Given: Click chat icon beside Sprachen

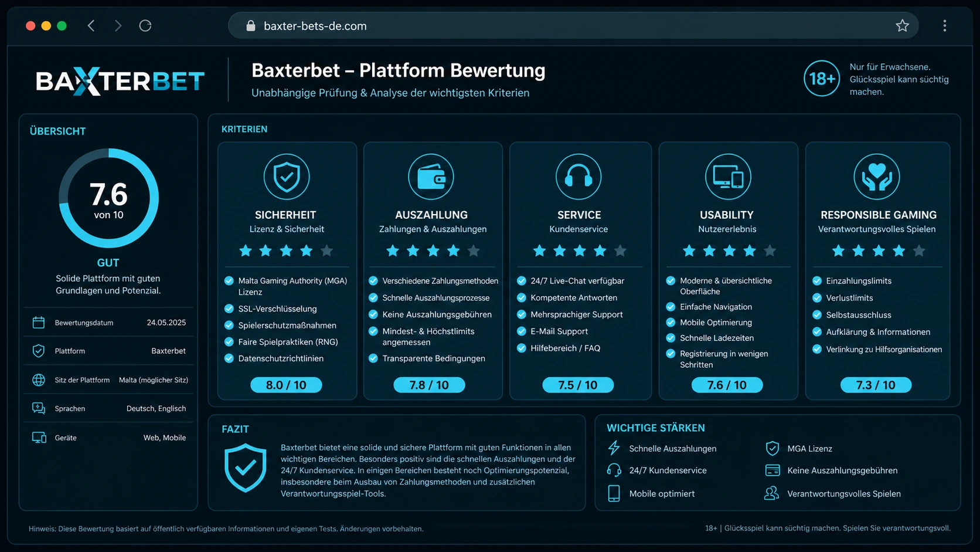Looking at the screenshot, I should click(x=39, y=408).
